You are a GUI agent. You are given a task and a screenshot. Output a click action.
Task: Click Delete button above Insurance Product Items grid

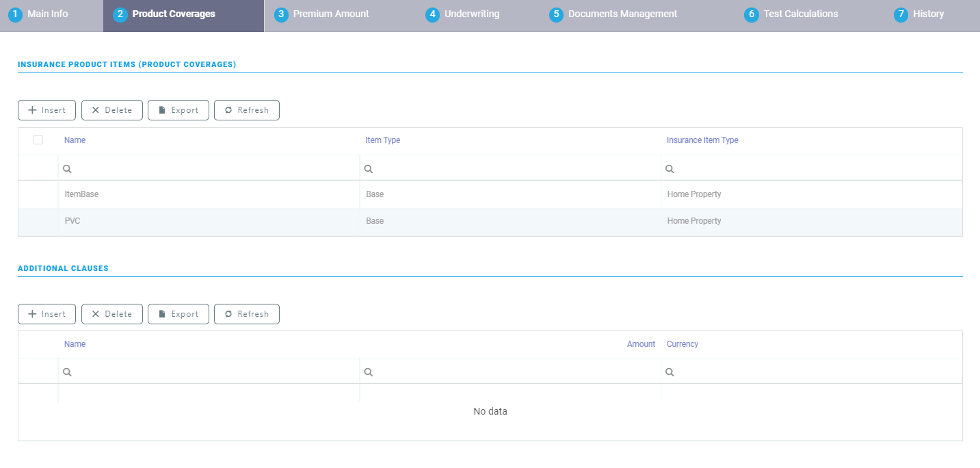click(111, 110)
